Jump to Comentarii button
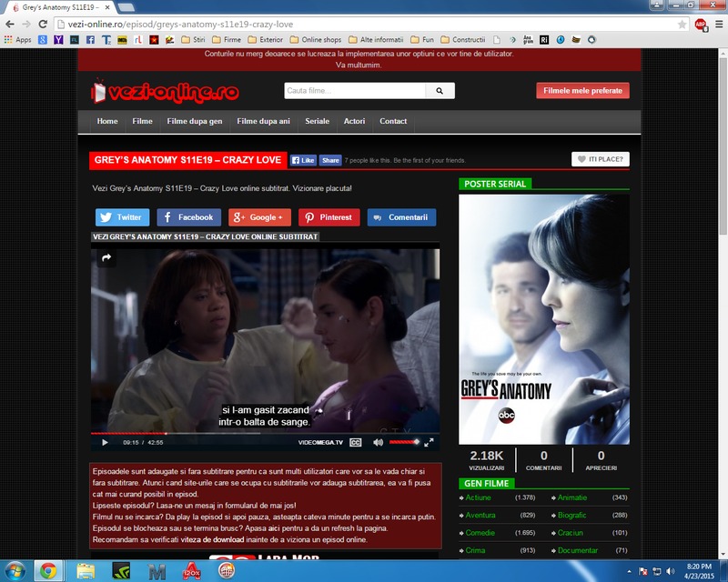728x582 pixels. (401, 217)
